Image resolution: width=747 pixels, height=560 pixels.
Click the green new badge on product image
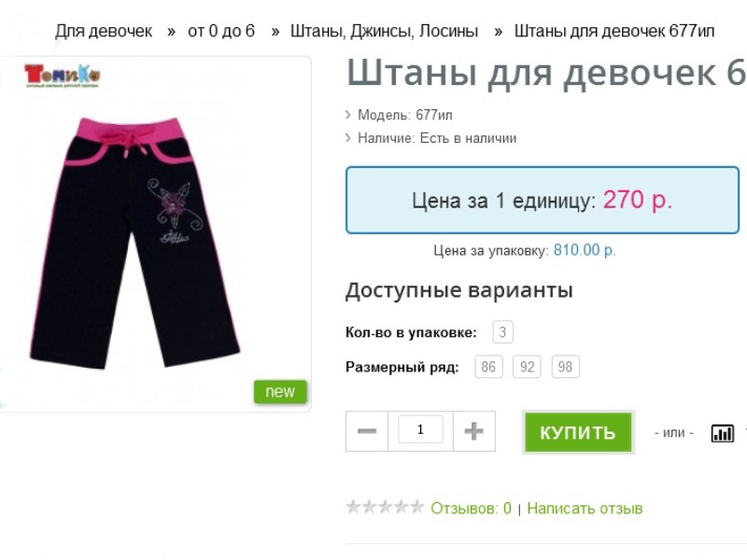tap(280, 391)
